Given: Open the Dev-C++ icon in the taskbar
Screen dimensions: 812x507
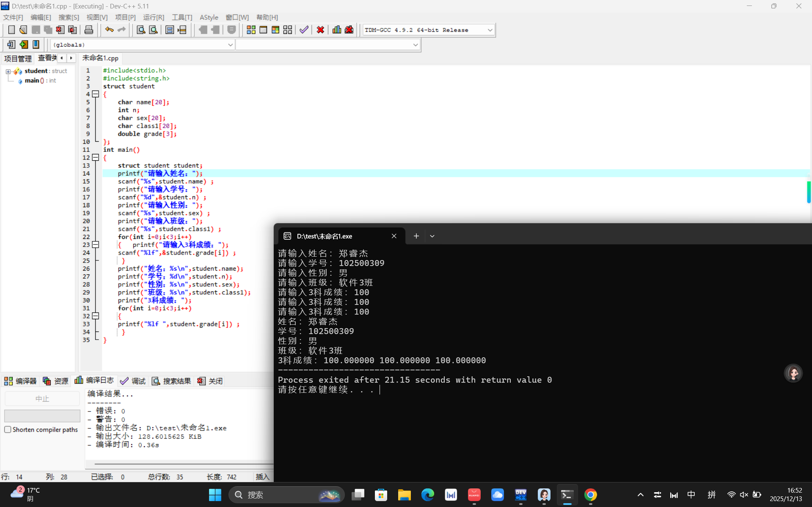Looking at the screenshot, I should click(520, 495).
